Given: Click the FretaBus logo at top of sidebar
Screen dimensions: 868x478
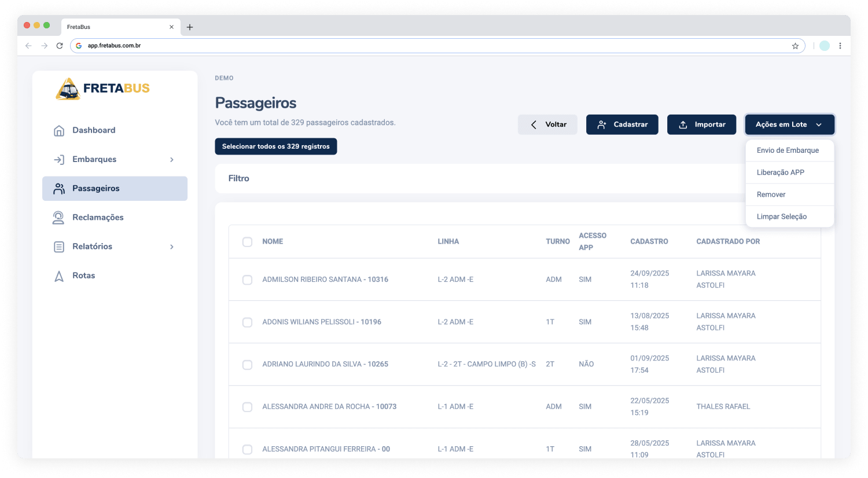Looking at the screenshot, I should (102, 88).
